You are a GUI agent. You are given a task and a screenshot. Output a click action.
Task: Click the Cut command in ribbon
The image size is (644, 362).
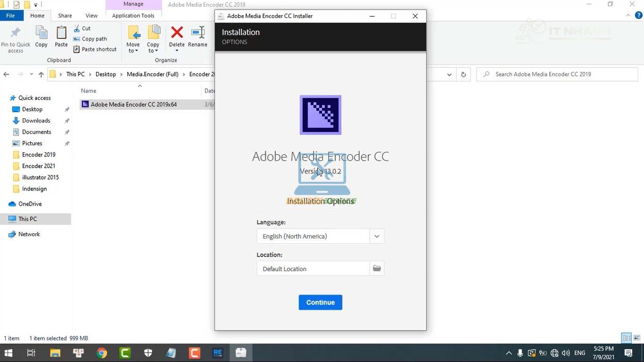tap(82, 28)
